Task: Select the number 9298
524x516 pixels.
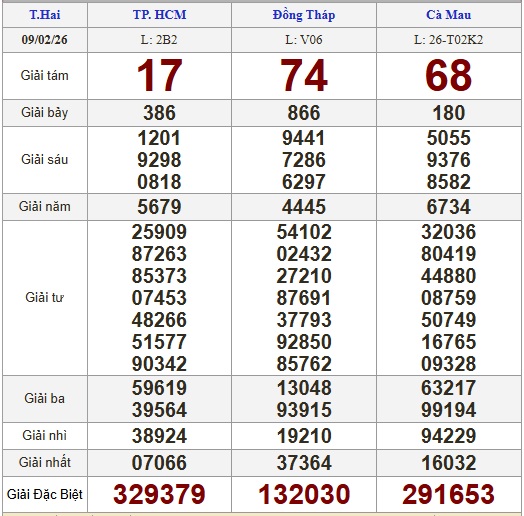Action: coord(159,160)
